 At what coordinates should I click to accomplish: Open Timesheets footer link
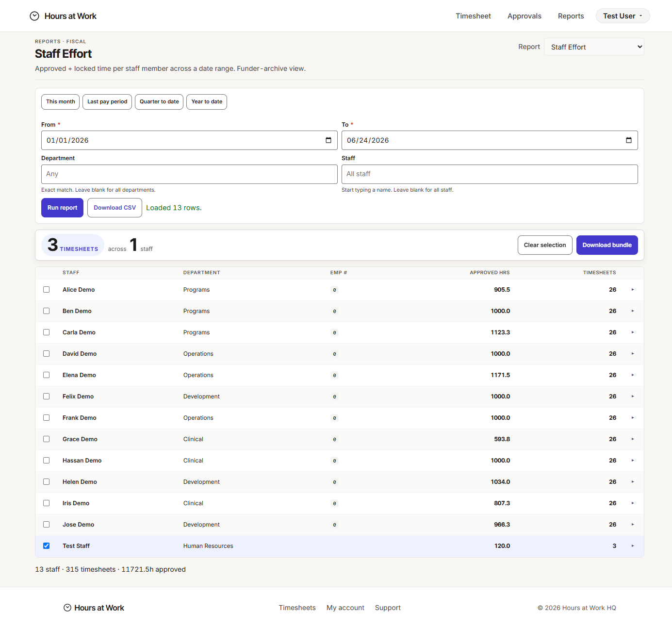pyautogui.click(x=297, y=608)
